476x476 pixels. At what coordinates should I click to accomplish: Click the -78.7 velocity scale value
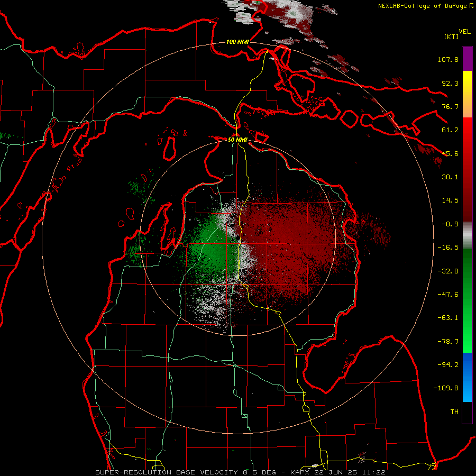pyautogui.click(x=448, y=342)
